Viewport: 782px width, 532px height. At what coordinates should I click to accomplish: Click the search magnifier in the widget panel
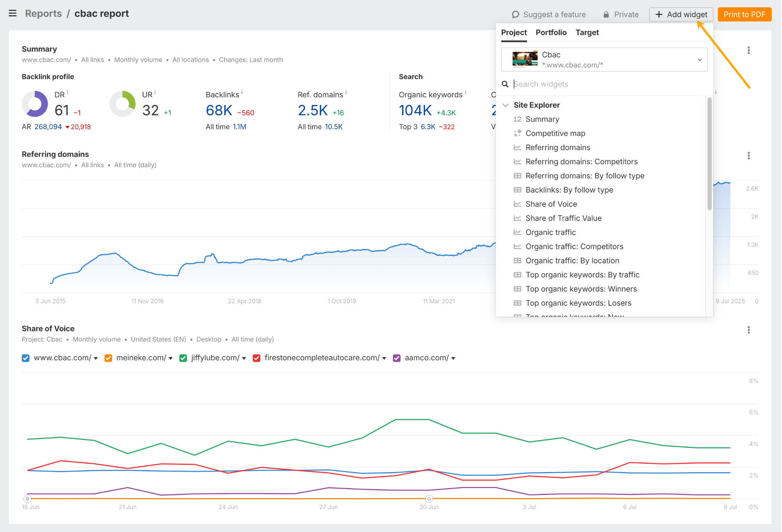505,84
